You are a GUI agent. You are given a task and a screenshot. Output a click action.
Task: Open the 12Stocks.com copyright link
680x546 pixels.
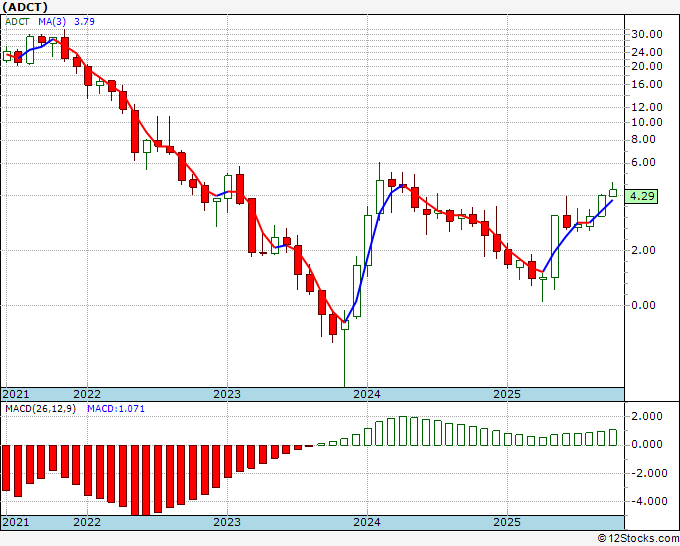pos(638,539)
